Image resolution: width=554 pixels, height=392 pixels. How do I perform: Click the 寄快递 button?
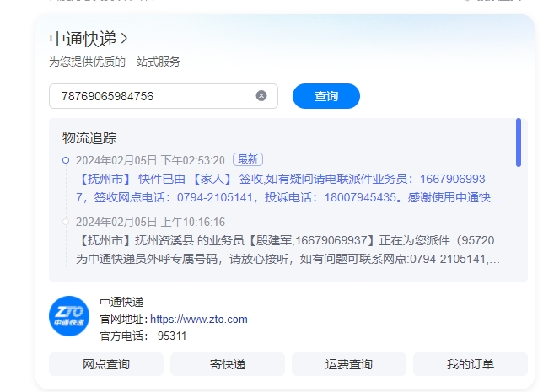228,364
